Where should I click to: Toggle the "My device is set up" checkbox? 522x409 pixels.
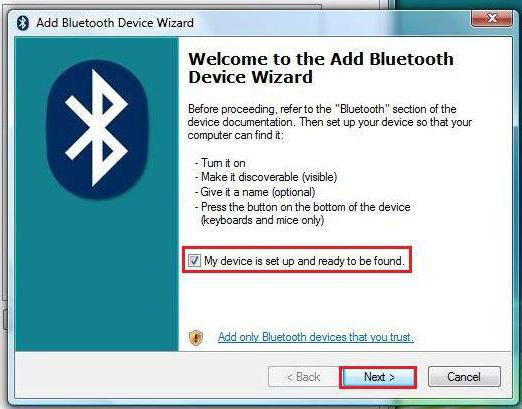click(194, 260)
